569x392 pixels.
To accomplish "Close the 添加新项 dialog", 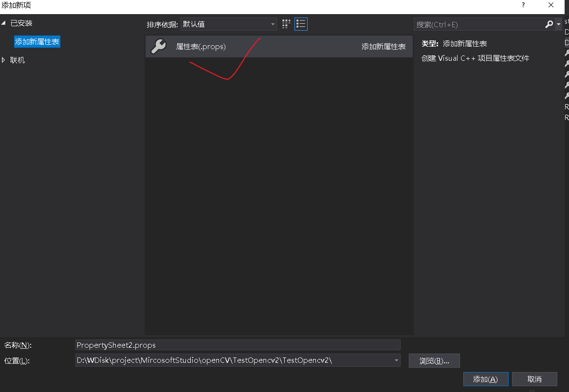I will (551, 5).
